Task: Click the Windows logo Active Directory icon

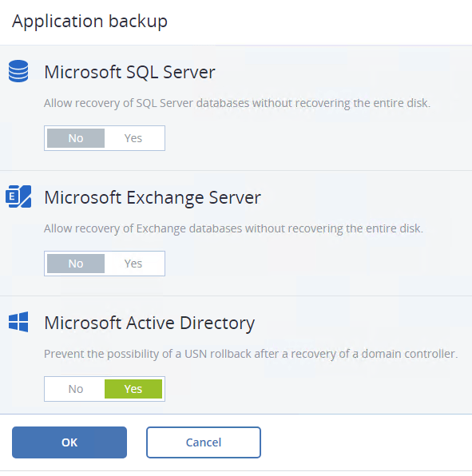Action: coord(18,322)
